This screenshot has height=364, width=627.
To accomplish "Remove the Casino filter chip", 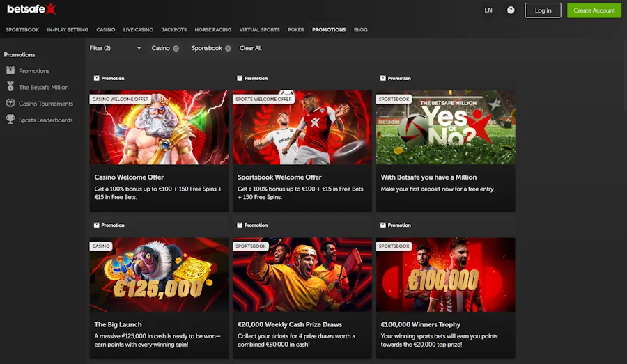I will (x=176, y=48).
